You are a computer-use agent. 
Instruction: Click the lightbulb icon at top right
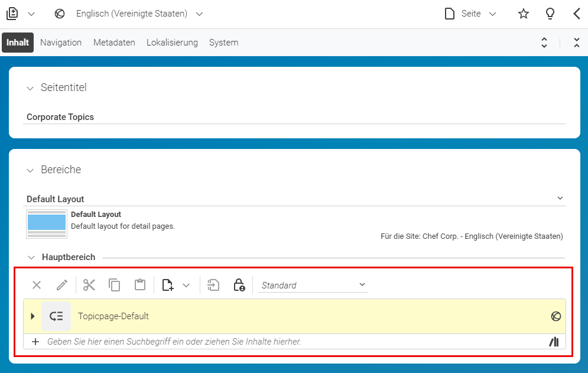(550, 14)
